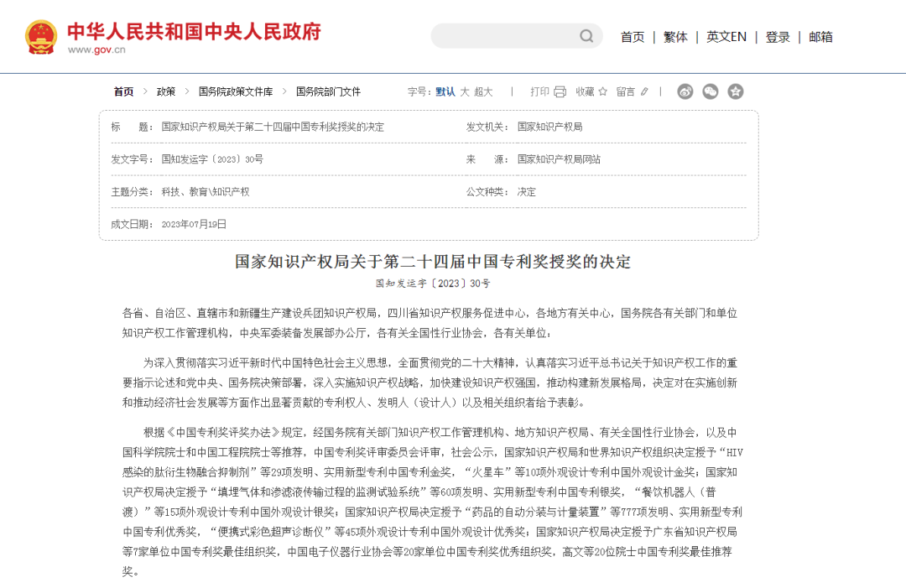Image resolution: width=906 pixels, height=588 pixels.
Task: Click the 打印 print text
Action: click(539, 91)
